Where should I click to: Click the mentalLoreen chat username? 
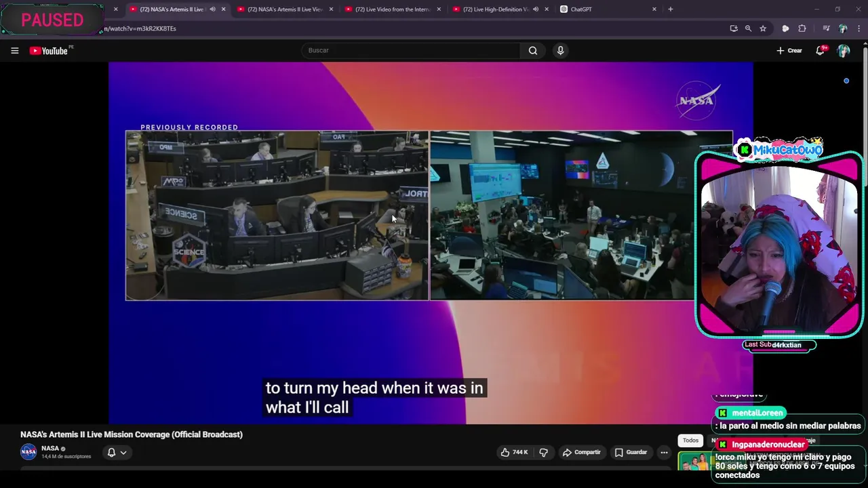pos(757,413)
